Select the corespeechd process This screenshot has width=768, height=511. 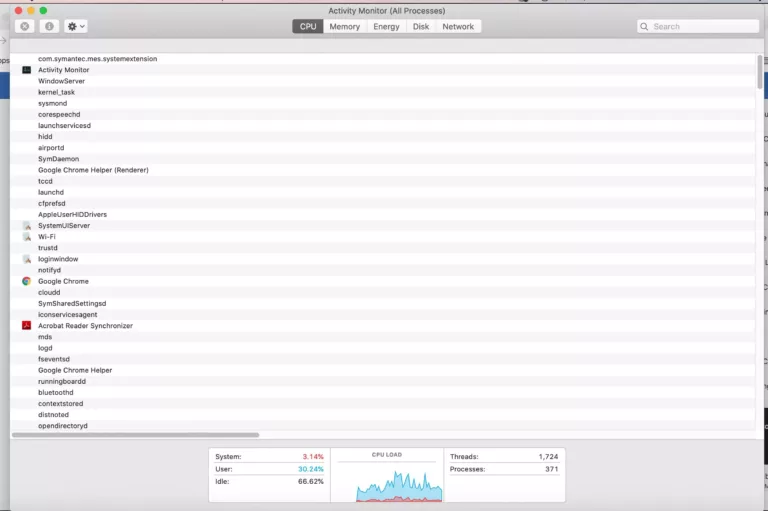[x=59, y=115]
